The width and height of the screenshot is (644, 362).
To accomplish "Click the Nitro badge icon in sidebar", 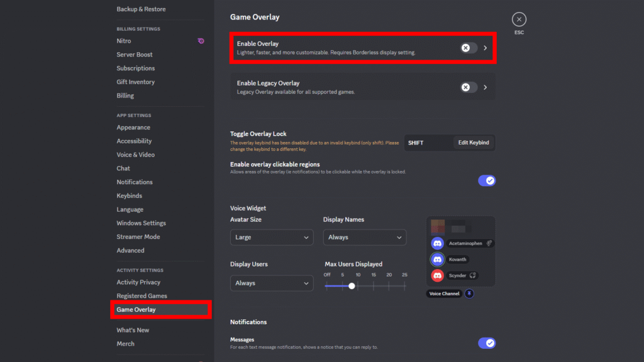I will [201, 41].
